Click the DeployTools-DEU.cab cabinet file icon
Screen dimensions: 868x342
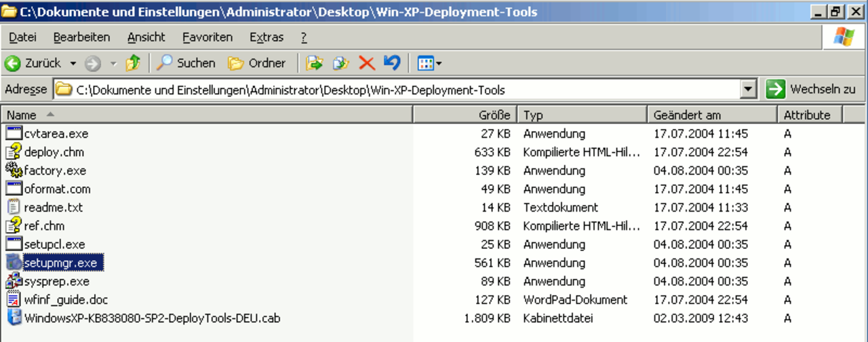(x=14, y=317)
